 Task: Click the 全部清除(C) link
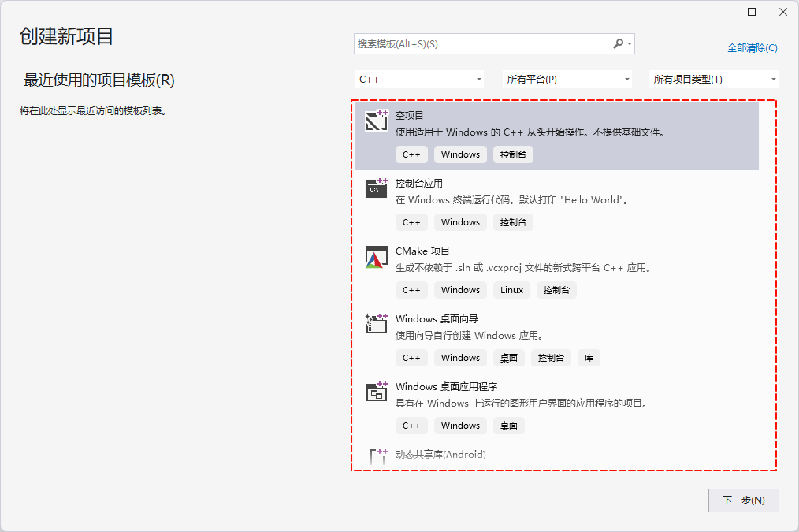(x=752, y=48)
